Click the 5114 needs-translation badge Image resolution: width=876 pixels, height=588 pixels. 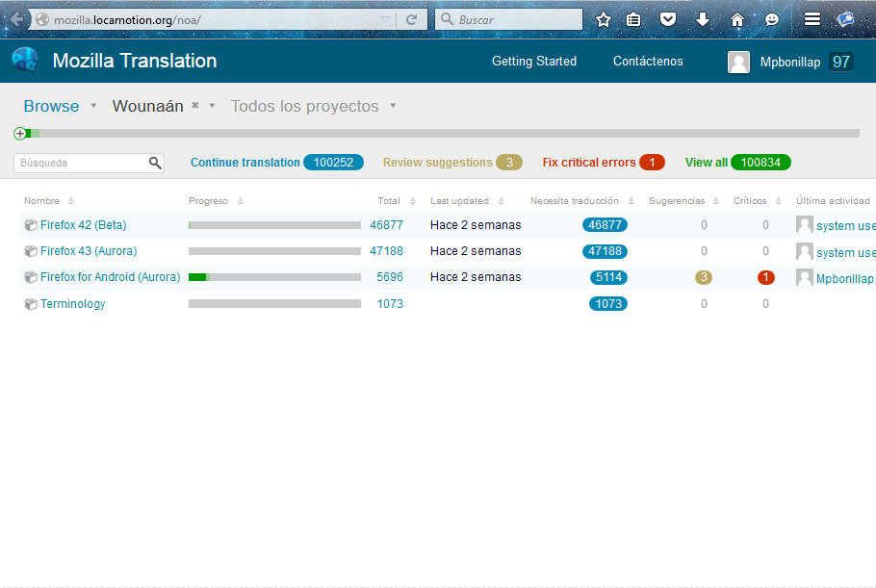(x=608, y=277)
